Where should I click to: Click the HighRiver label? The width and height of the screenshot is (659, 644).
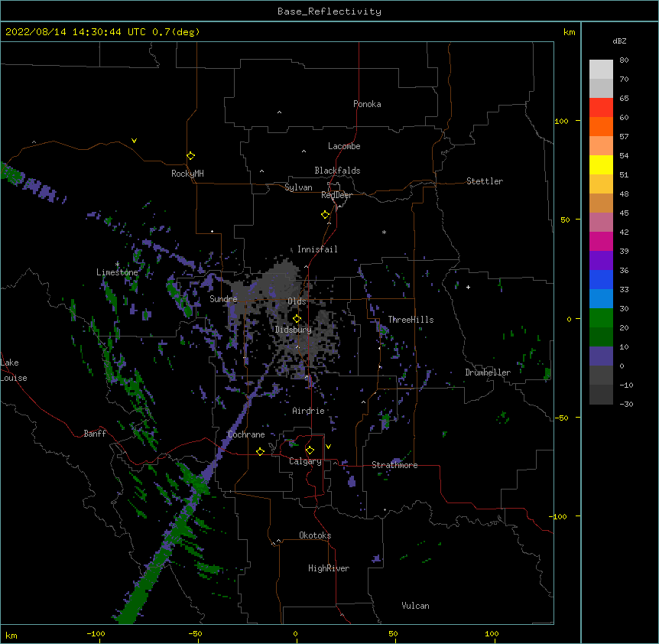(329, 568)
